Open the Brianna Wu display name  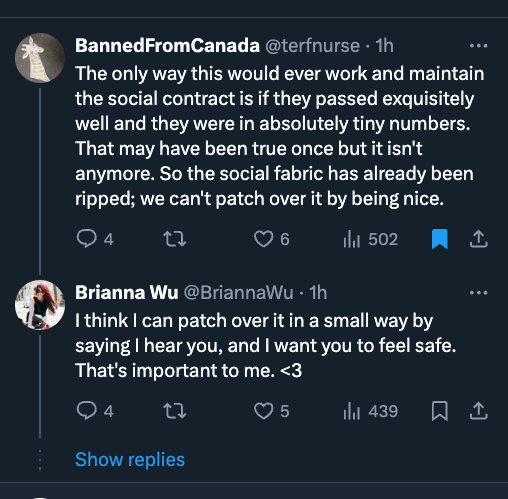click(x=127, y=293)
